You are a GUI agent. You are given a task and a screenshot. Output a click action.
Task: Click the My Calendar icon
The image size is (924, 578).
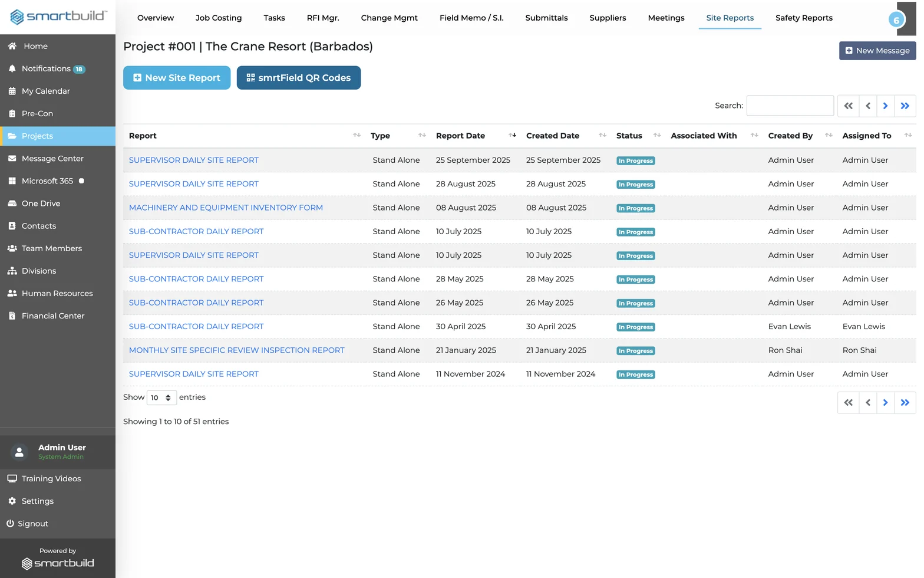12,91
